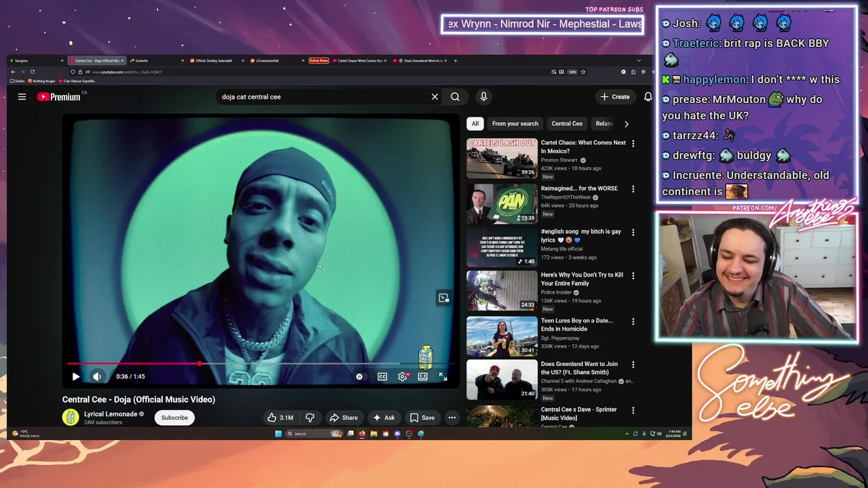Open the Dailies bookmark folder
868x488 pixels.
tap(18, 81)
